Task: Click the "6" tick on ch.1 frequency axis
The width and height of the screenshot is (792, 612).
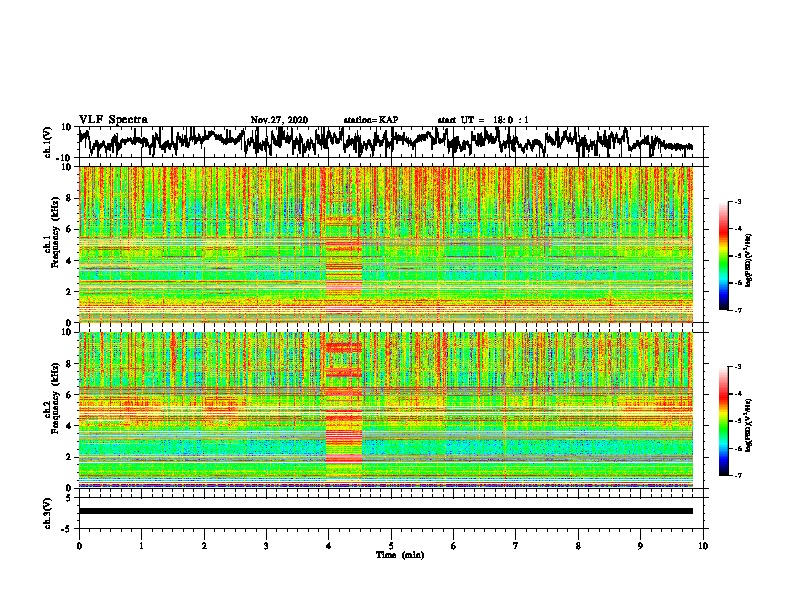Action: [69, 230]
